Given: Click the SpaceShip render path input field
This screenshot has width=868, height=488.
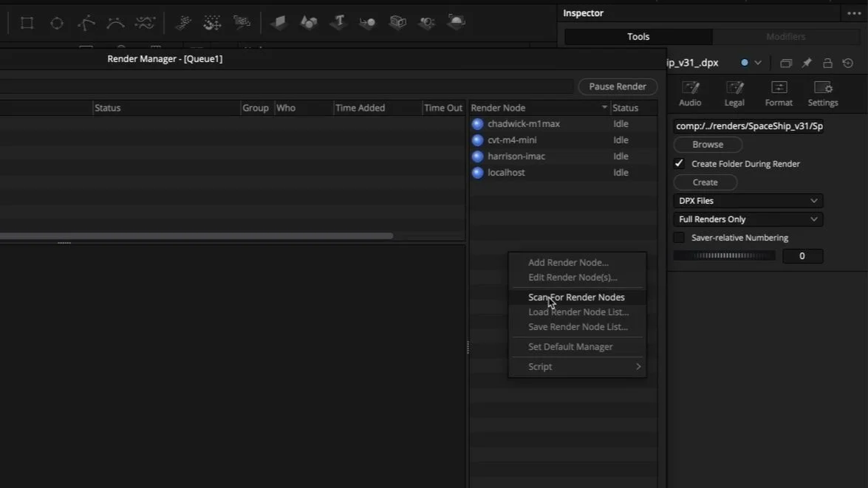Looking at the screenshot, I should point(748,126).
